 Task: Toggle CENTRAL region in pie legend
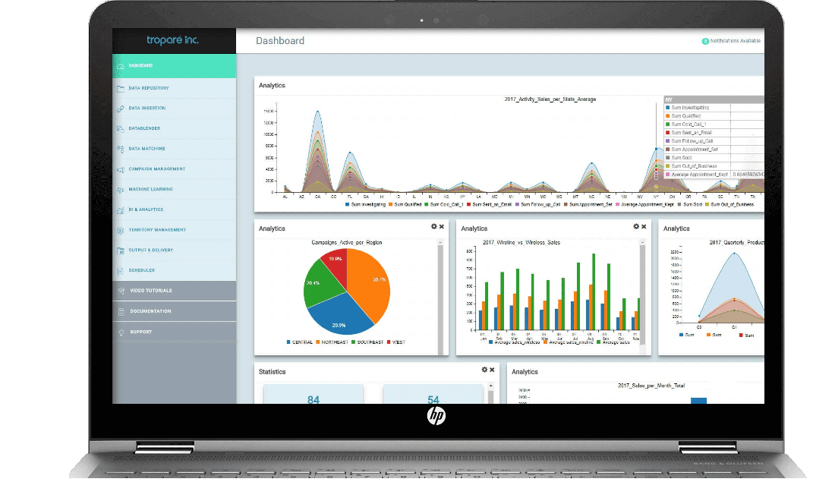pos(300,342)
